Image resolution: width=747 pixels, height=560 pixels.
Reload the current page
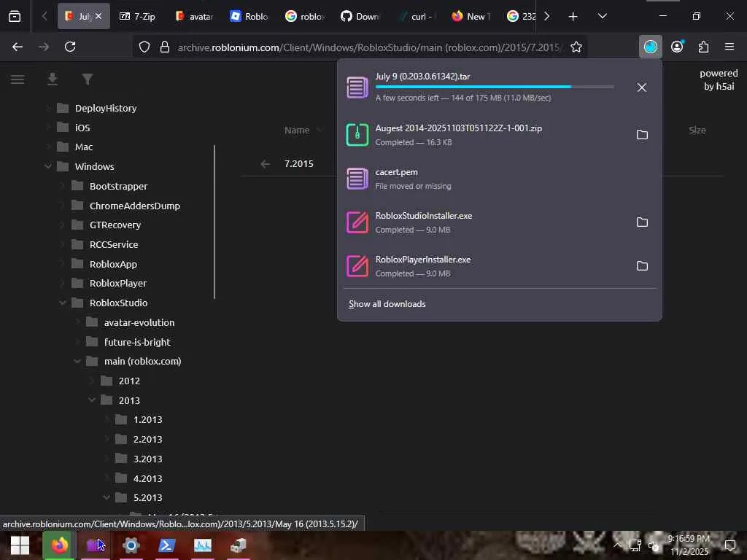pyautogui.click(x=70, y=47)
